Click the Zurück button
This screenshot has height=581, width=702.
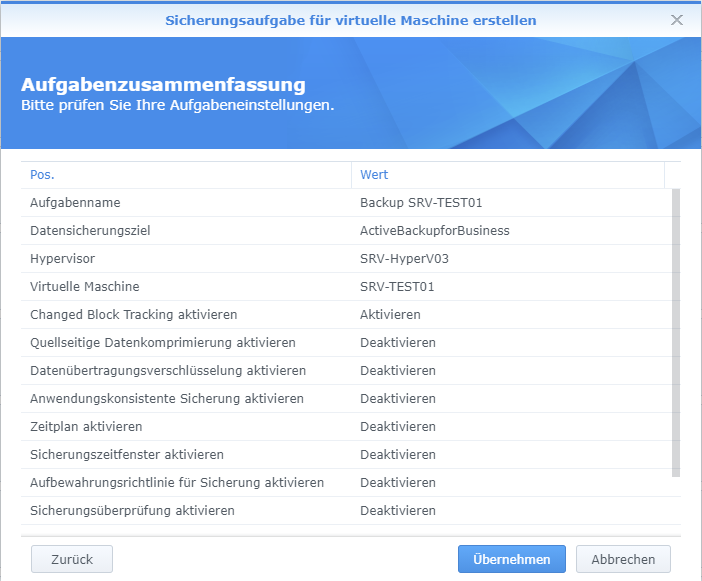pyautogui.click(x=72, y=559)
